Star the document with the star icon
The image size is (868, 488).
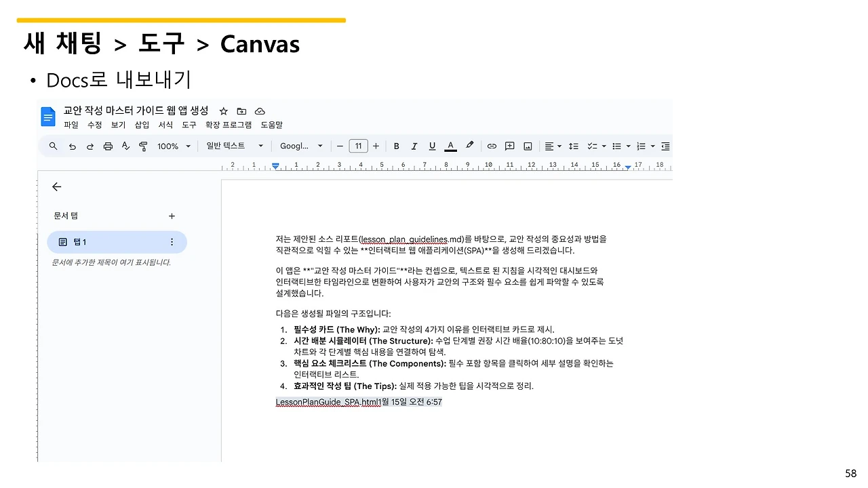tap(223, 111)
